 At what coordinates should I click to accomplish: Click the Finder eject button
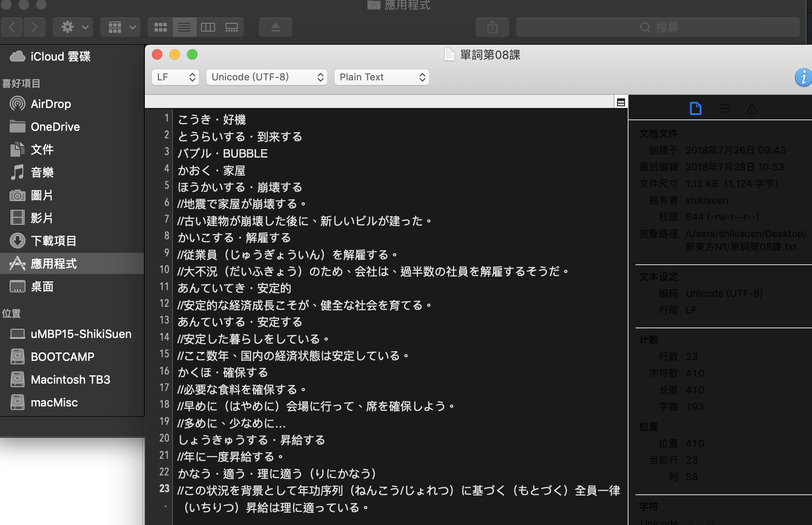[x=276, y=27]
